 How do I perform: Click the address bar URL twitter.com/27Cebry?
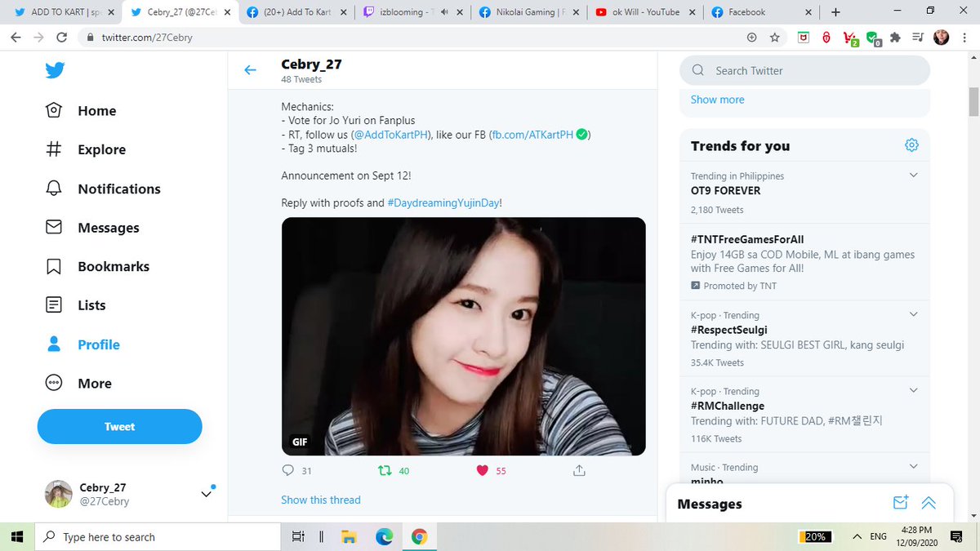[x=147, y=38]
